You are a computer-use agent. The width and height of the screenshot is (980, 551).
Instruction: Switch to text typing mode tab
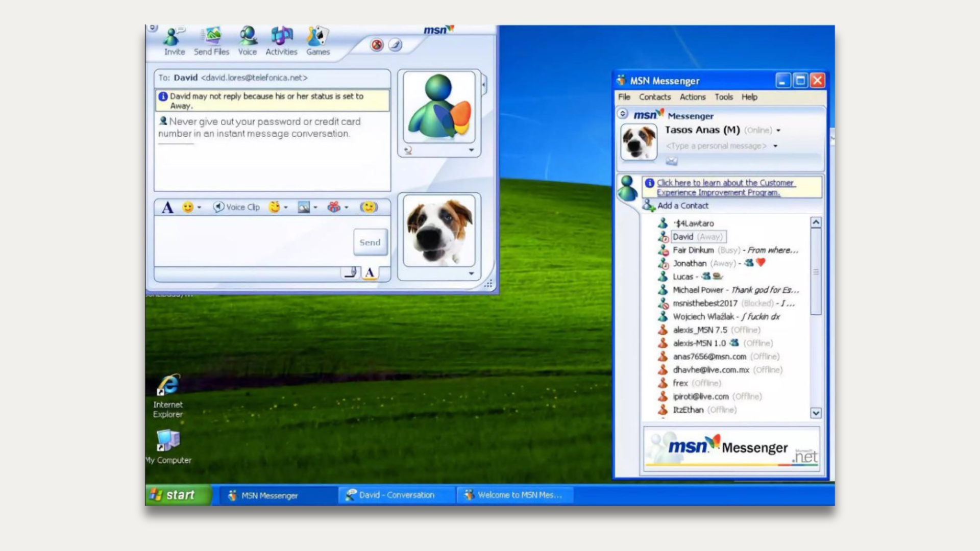click(370, 273)
